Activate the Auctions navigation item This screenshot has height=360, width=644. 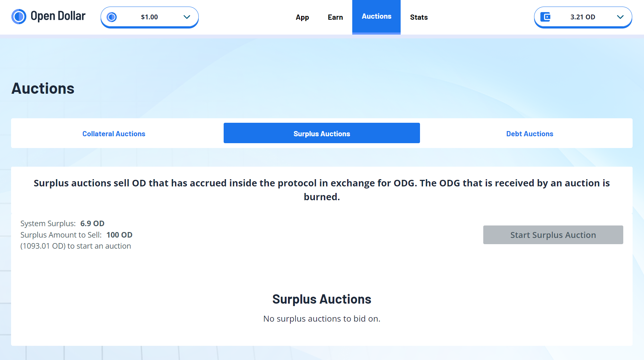[376, 16]
